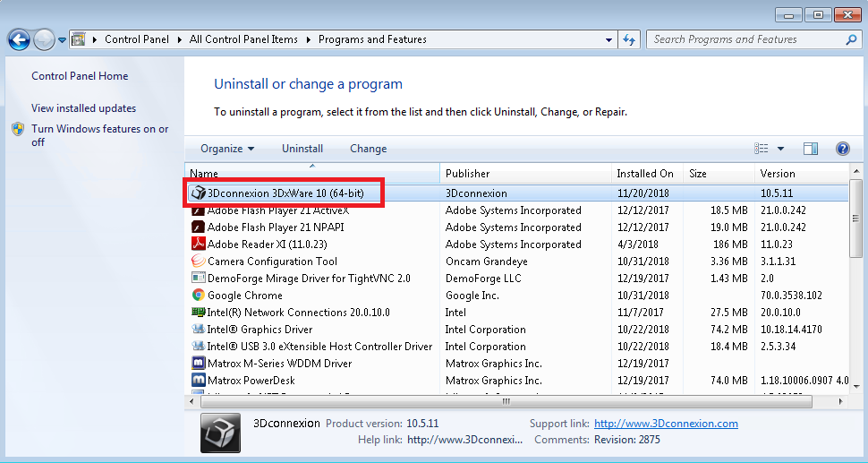Click the refresh button beside address bar

630,39
